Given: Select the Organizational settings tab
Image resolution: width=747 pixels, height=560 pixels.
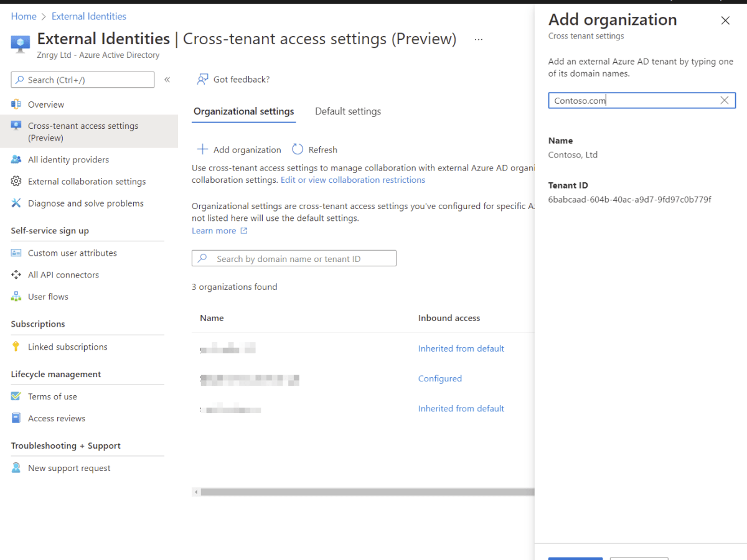Looking at the screenshot, I should click(x=243, y=111).
